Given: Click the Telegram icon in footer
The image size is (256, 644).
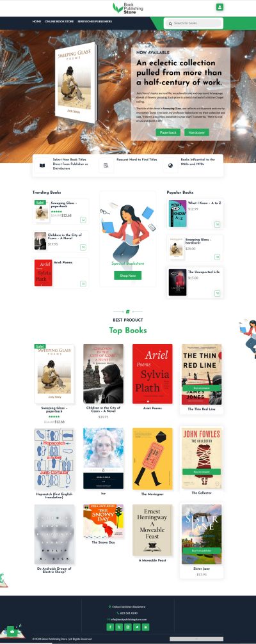Looking at the screenshot, I should click(137, 627).
